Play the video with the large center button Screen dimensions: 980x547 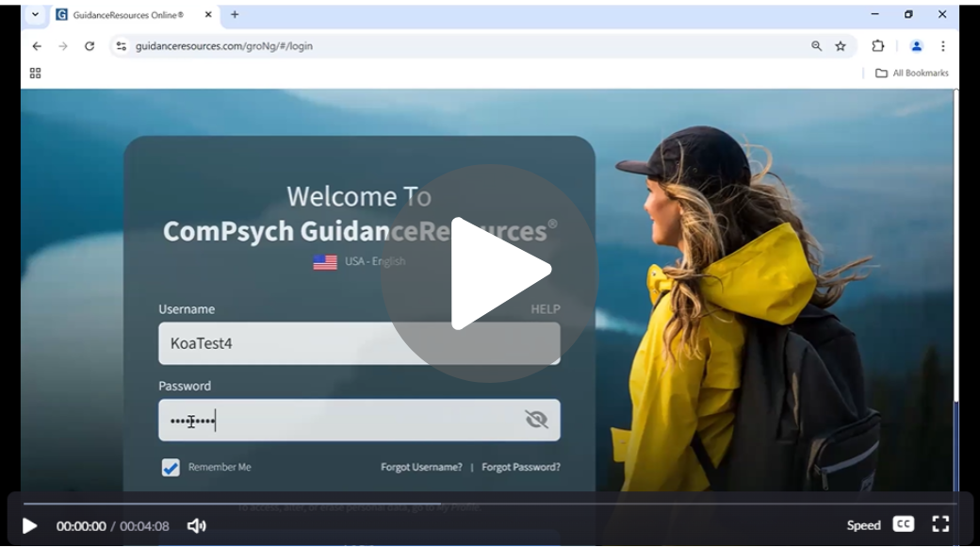coord(490,273)
